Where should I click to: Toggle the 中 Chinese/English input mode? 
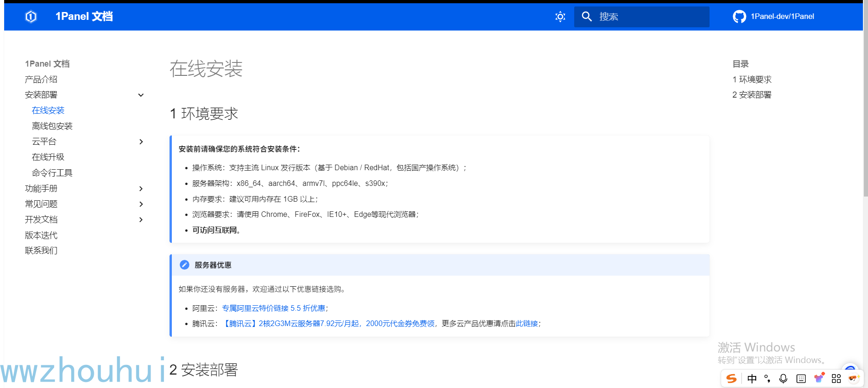752,379
